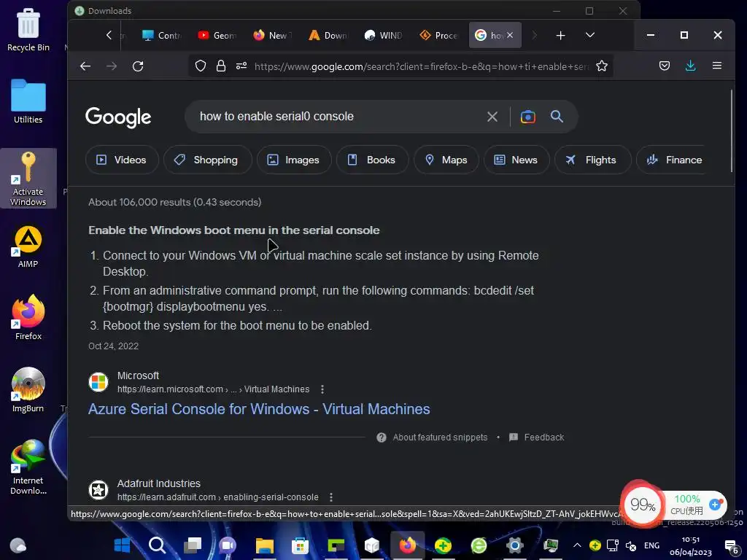
Task: Open About featured snippets link
Action: point(440,437)
